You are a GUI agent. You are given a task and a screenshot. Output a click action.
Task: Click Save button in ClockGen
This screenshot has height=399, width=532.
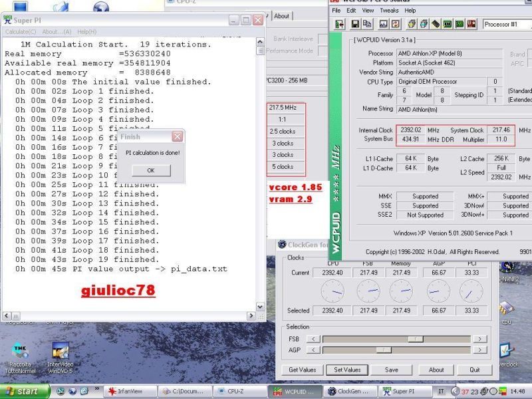392,370
